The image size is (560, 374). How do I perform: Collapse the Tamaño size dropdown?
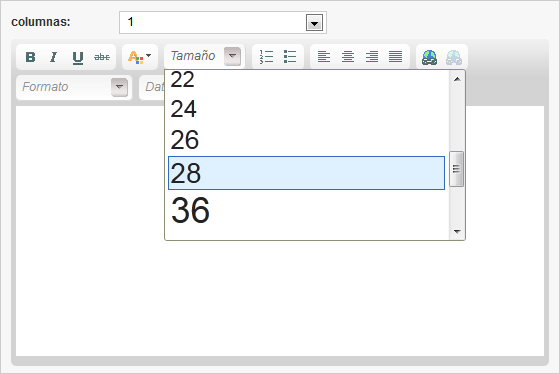(x=232, y=56)
